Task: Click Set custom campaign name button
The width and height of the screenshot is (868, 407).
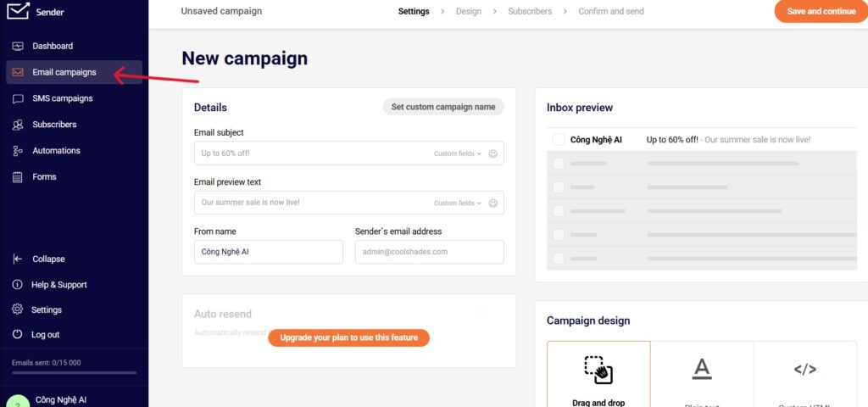Action: coord(443,107)
